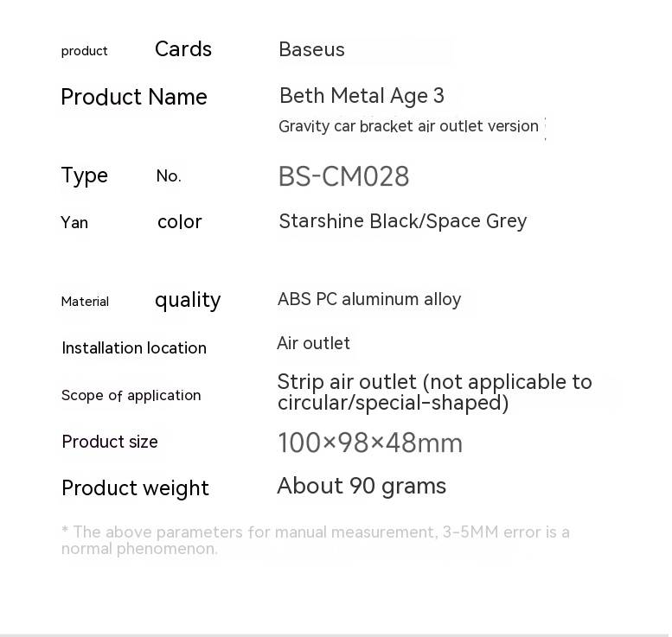Viewport: 672px width, 637px height.
Task: Click the Beth Metal Age 3 text
Action: click(x=362, y=96)
